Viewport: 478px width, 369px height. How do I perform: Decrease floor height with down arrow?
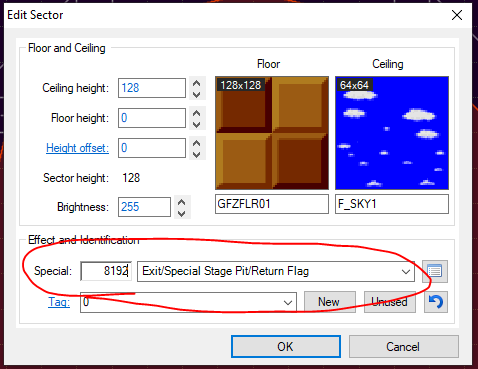[197, 124]
